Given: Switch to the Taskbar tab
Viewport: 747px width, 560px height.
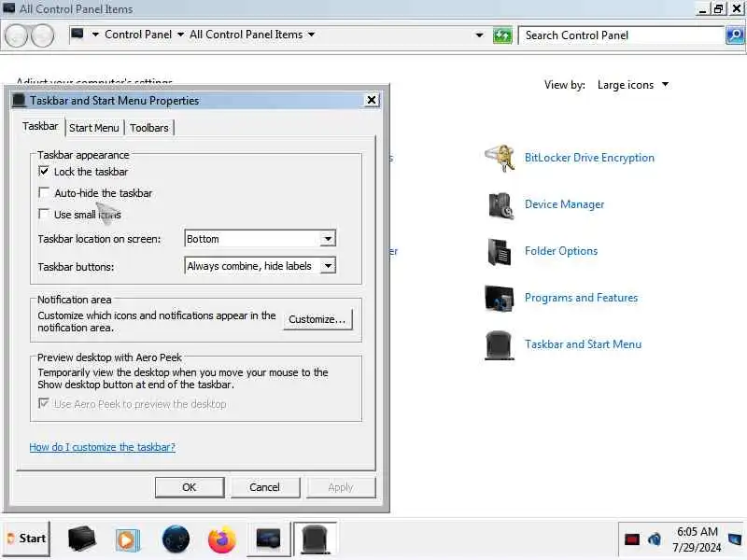Looking at the screenshot, I should 40,126.
